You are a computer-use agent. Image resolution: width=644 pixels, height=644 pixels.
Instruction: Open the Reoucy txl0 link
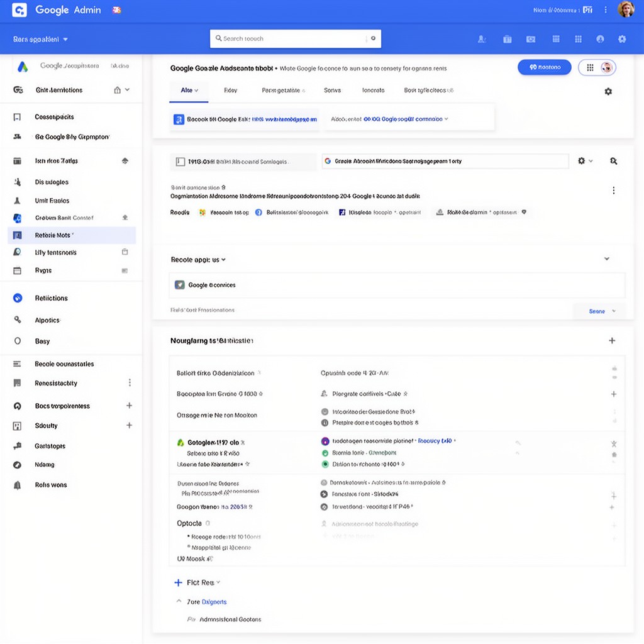[435, 441]
